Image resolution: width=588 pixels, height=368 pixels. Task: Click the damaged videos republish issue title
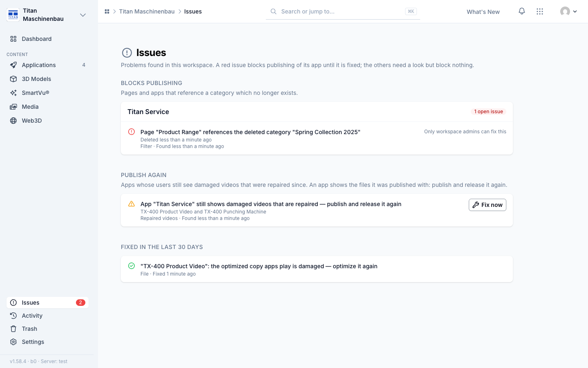click(x=271, y=204)
